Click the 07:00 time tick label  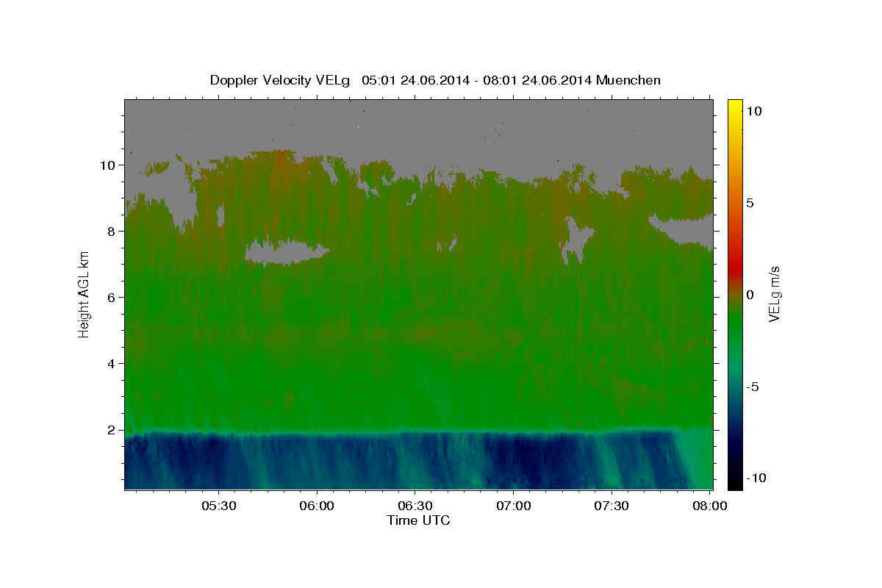(514, 506)
